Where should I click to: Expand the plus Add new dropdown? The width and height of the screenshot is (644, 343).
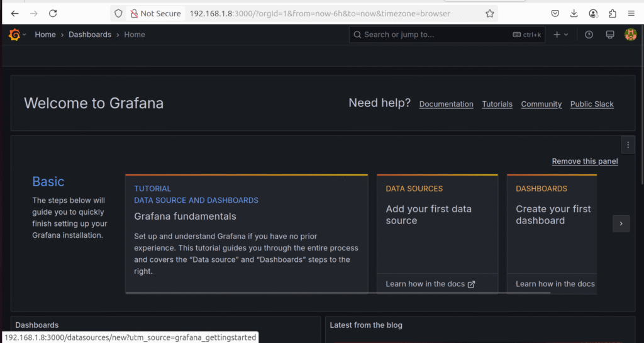[x=560, y=35]
